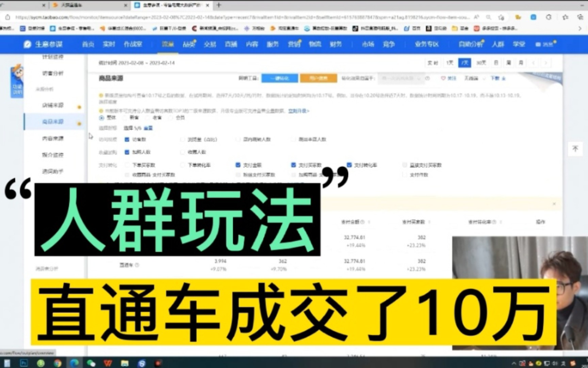
Task: Click the browser favorites star icon
Action: [565, 17]
